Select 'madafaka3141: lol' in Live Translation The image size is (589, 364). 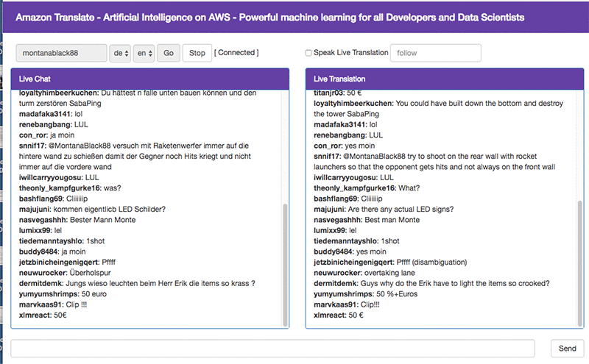coord(345,124)
